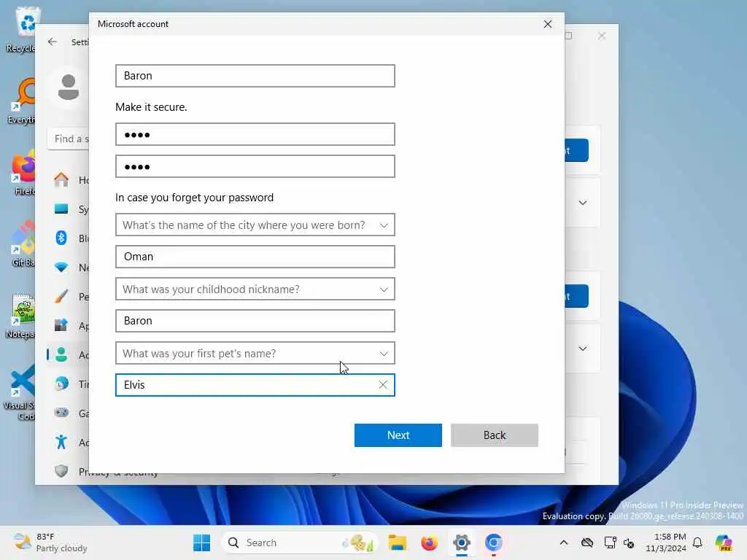
Task: Click the Settings gear on the taskbar
Action: (462, 542)
